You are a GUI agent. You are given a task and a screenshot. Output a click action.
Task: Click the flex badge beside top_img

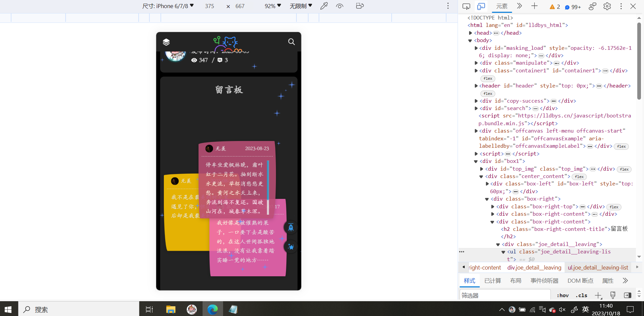coord(624,169)
